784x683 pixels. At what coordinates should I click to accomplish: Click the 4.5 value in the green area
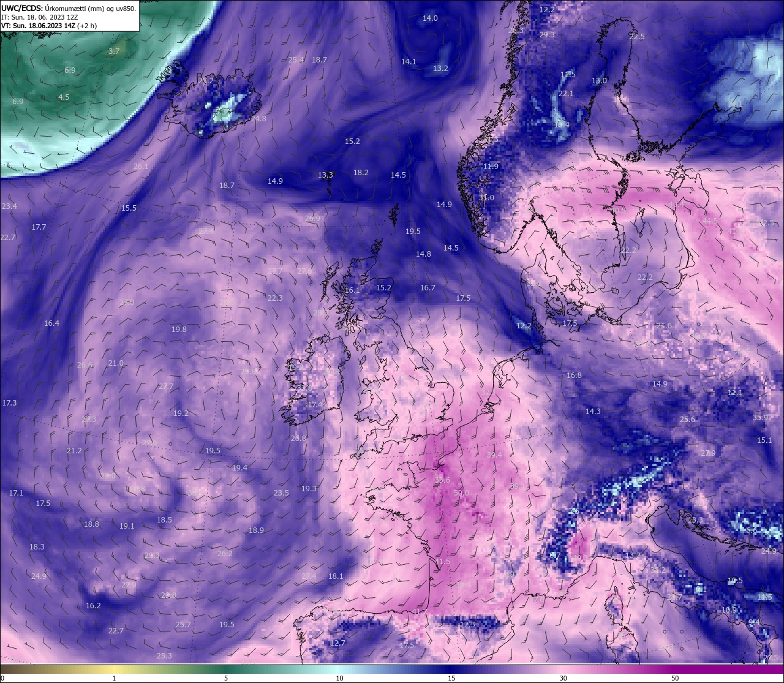64,97
